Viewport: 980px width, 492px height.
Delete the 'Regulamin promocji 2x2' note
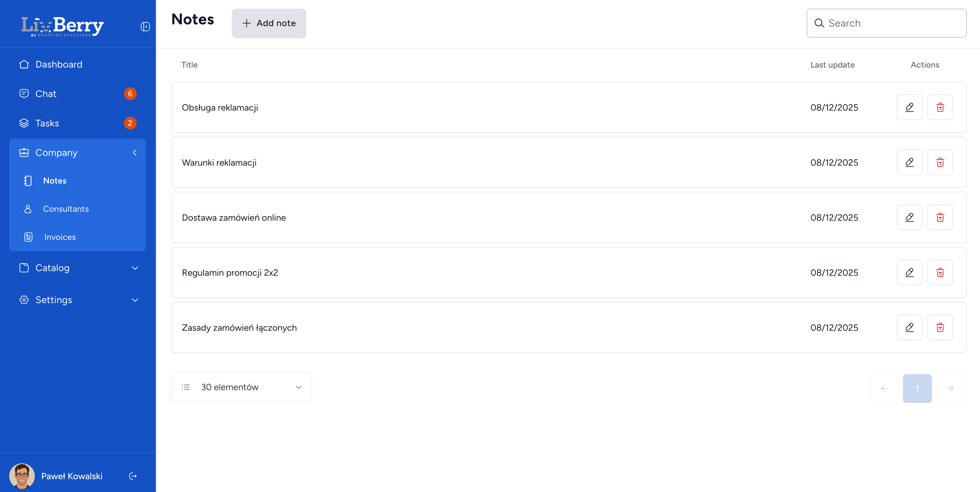point(940,272)
